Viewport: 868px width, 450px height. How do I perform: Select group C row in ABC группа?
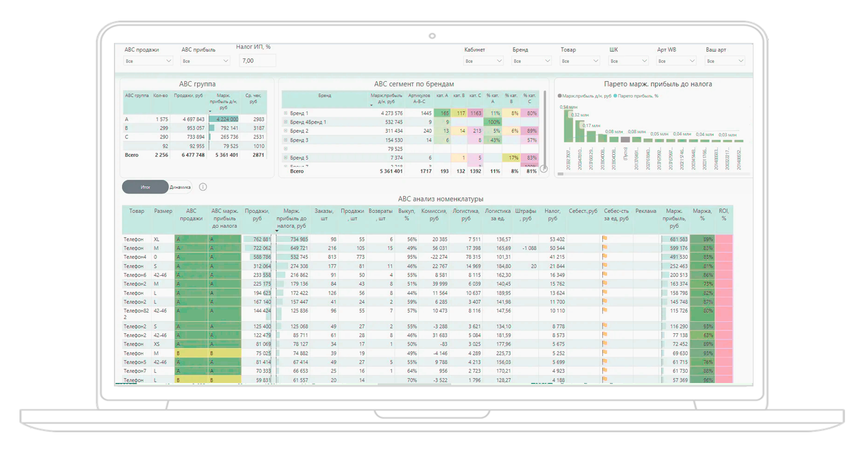[195, 137]
